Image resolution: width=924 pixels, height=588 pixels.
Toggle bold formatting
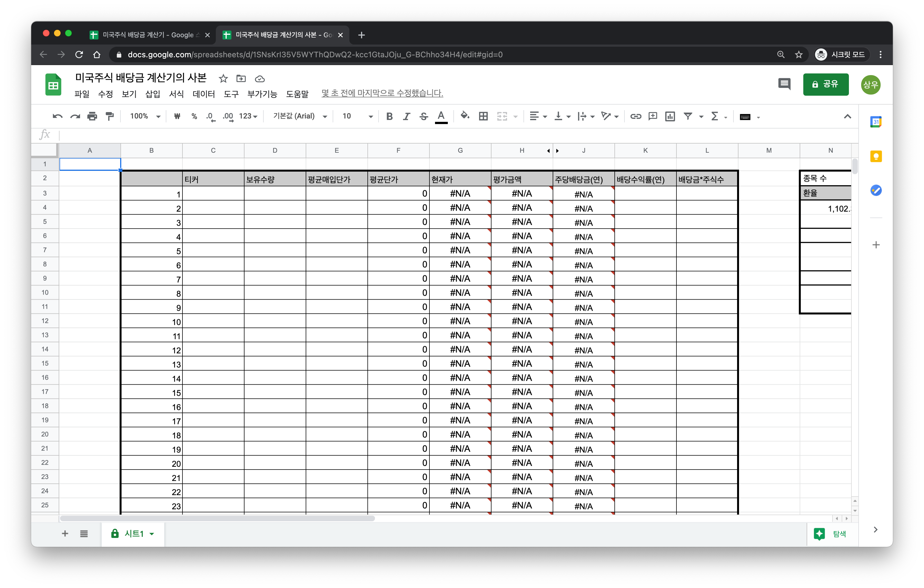click(389, 116)
